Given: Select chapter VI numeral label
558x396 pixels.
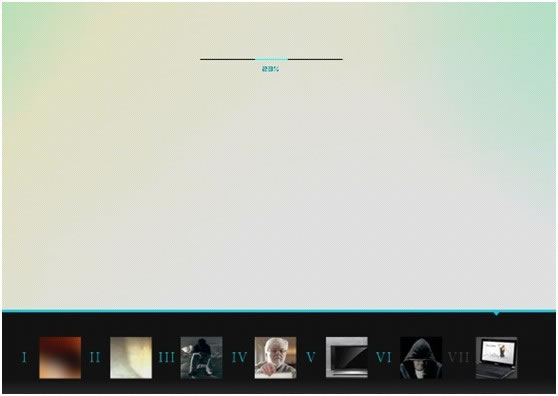Looking at the screenshot, I should pos(384,357).
